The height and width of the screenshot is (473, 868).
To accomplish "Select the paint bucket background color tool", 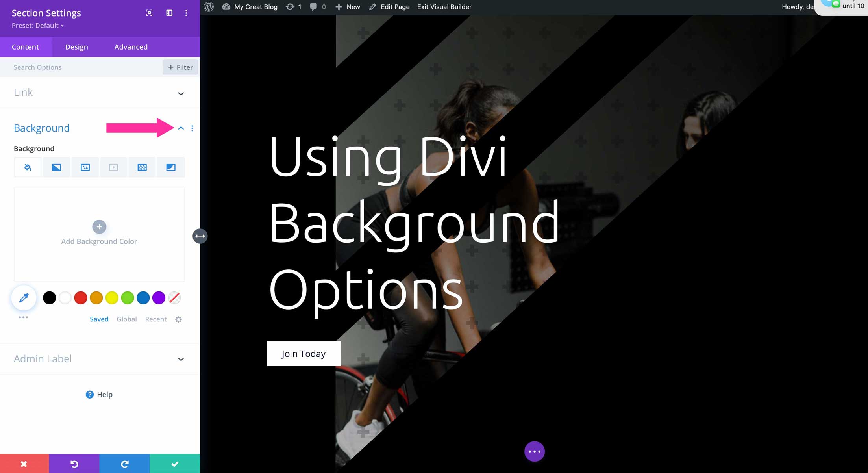I will point(27,167).
